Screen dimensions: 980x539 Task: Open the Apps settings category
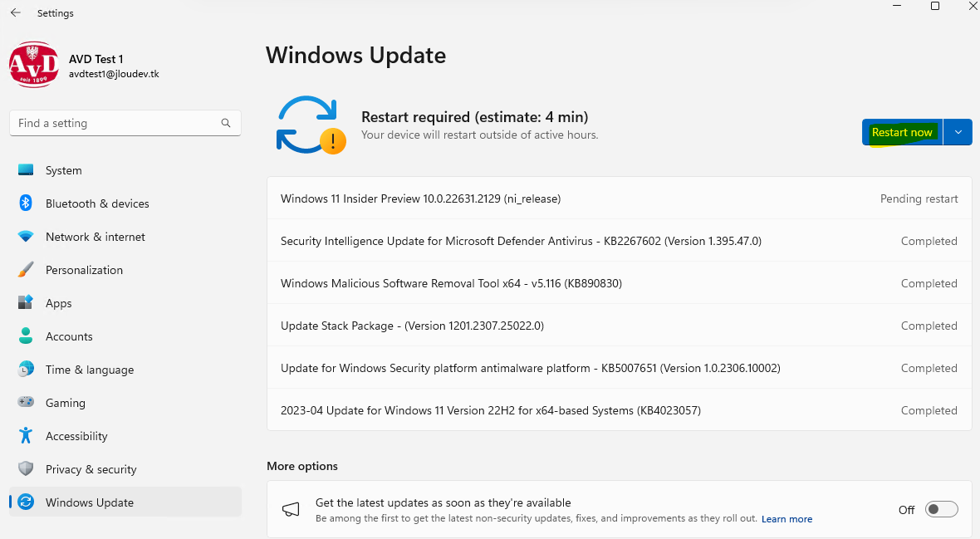click(x=125, y=302)
